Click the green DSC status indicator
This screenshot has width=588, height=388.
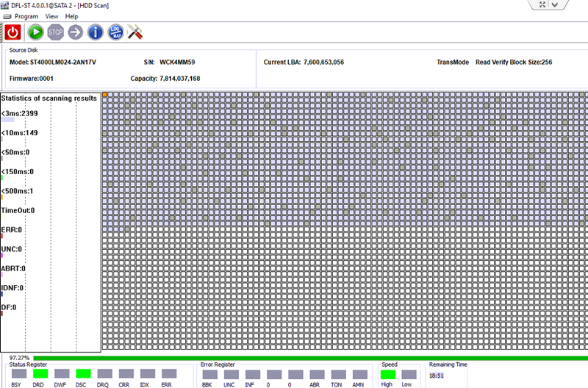click(83, 373)
